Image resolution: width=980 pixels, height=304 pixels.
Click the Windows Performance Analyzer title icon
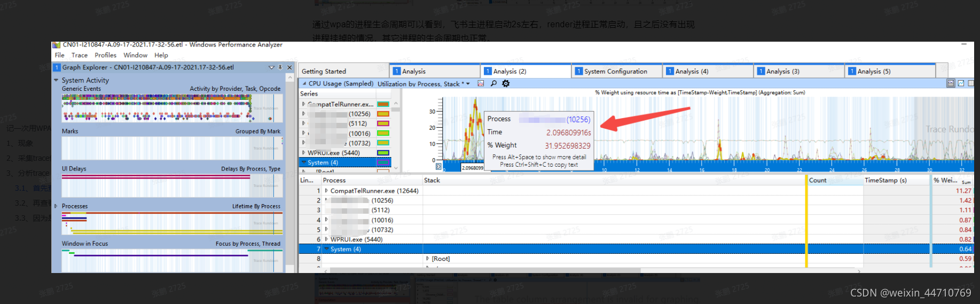[x=56, y=45]
